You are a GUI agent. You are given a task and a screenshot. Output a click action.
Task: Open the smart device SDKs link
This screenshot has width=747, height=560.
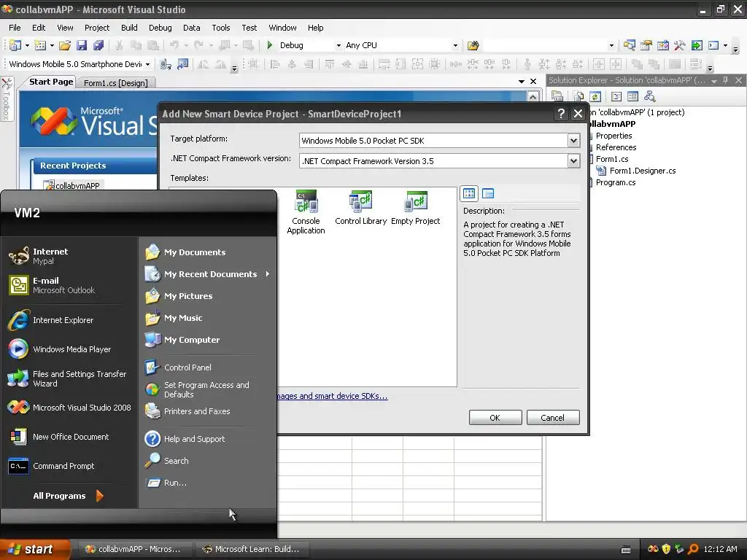(333, 396)
